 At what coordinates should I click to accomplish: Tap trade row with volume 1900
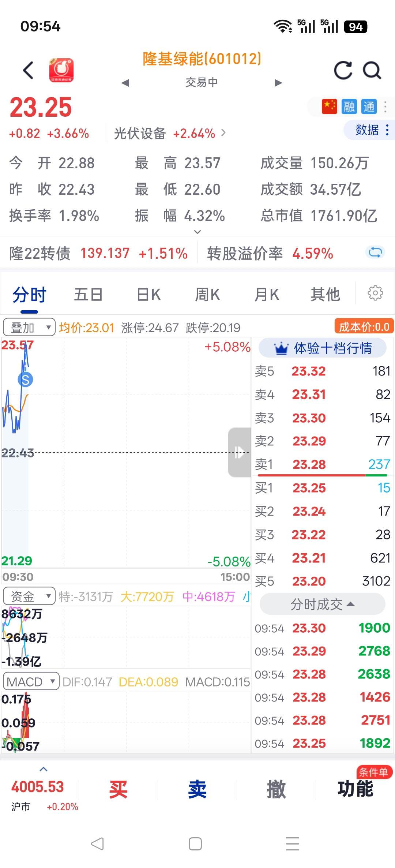click(x=323, y=628)
